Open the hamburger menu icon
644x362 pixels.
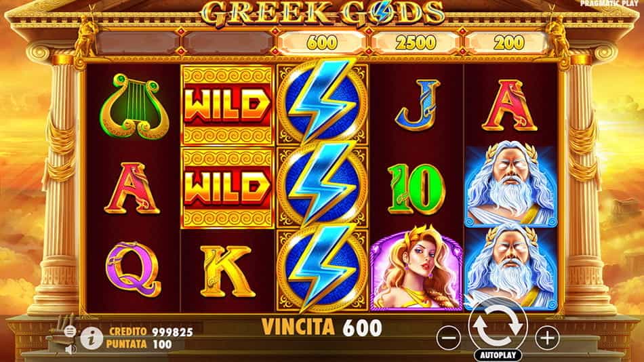(71, 331)
